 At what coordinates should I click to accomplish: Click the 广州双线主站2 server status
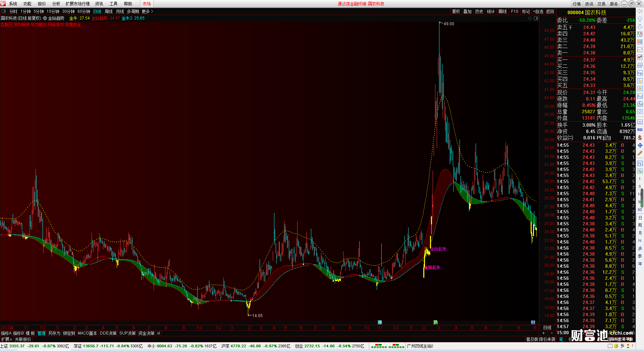point(420,346)
